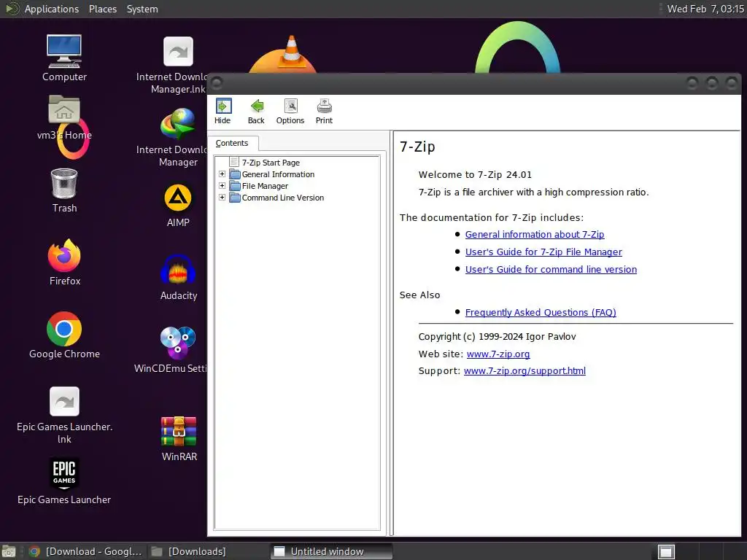Expand the General Information tree node
The image size is (747, 560).
tap(222, 174)
